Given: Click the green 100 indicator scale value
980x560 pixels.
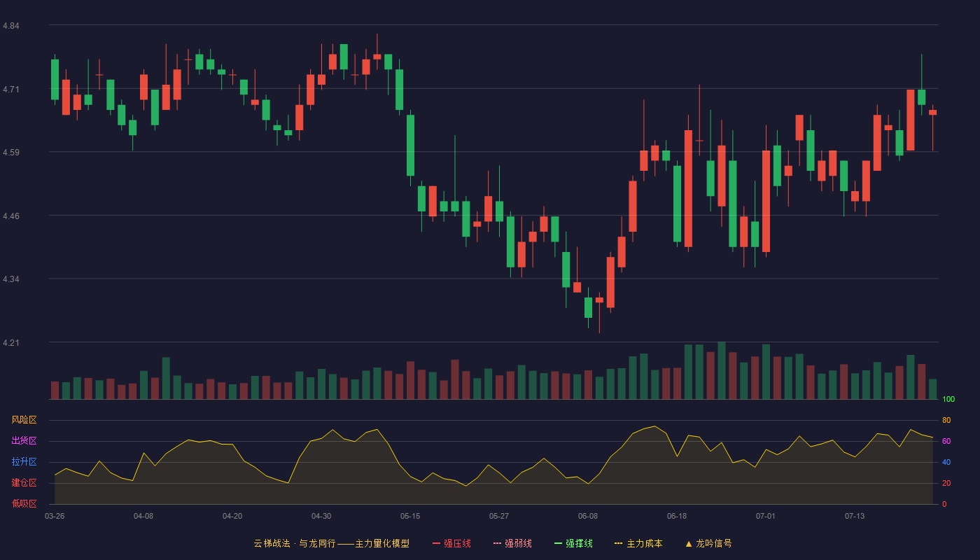Looking at the screenshot, I should pos(948,400).
